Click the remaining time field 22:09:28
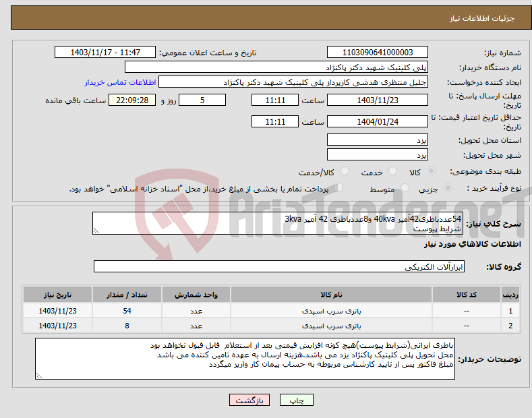 132,100
